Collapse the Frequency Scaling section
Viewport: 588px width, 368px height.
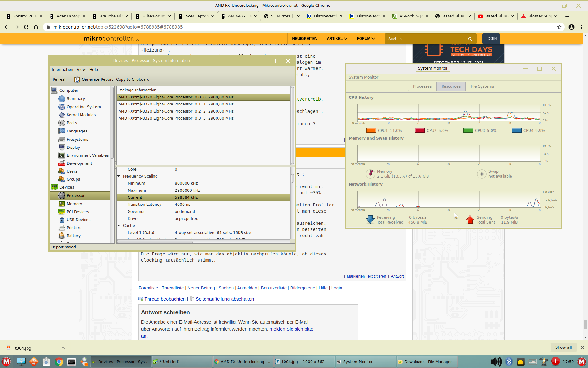[x=119, y=176]
